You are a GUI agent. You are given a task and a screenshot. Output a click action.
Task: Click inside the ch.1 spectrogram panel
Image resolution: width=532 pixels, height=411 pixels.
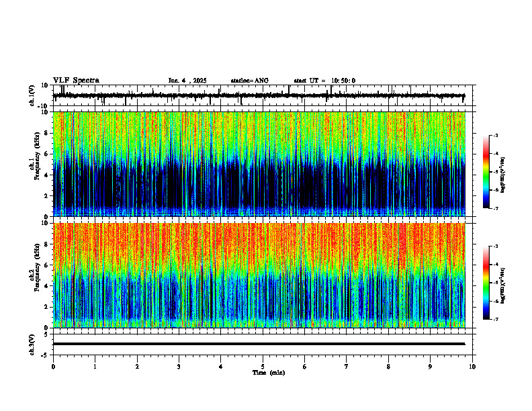pyautogui.click(x=259, y=164)
